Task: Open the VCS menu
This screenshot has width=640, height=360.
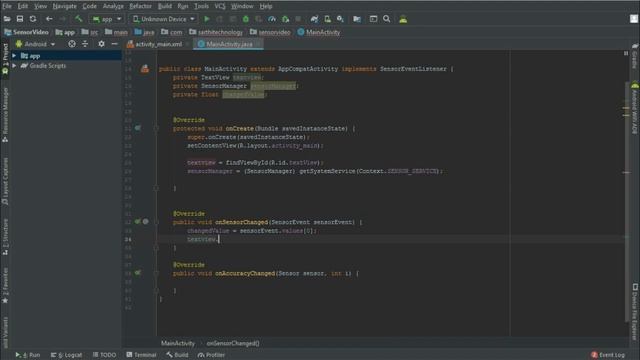Action: point(220,6)
